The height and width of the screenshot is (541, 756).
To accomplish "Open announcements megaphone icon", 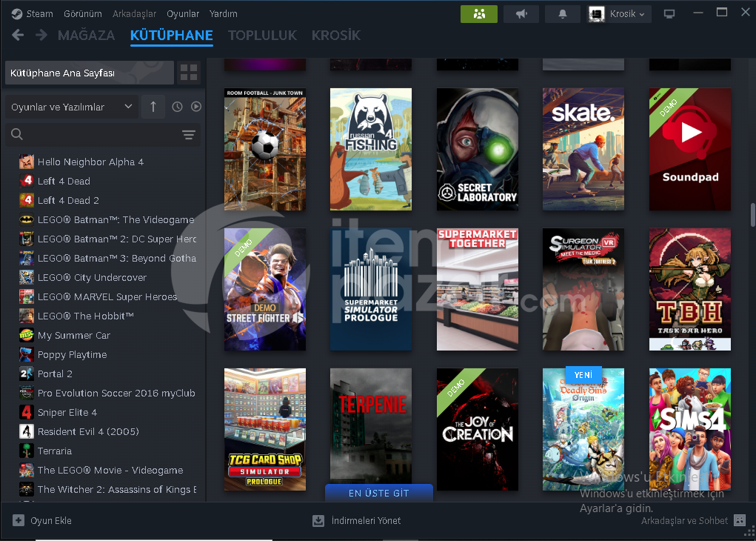I will coord(521,14).
